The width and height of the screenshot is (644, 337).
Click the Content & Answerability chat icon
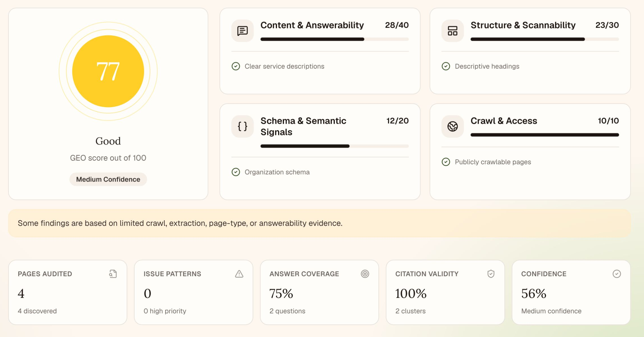coord(242,31)
